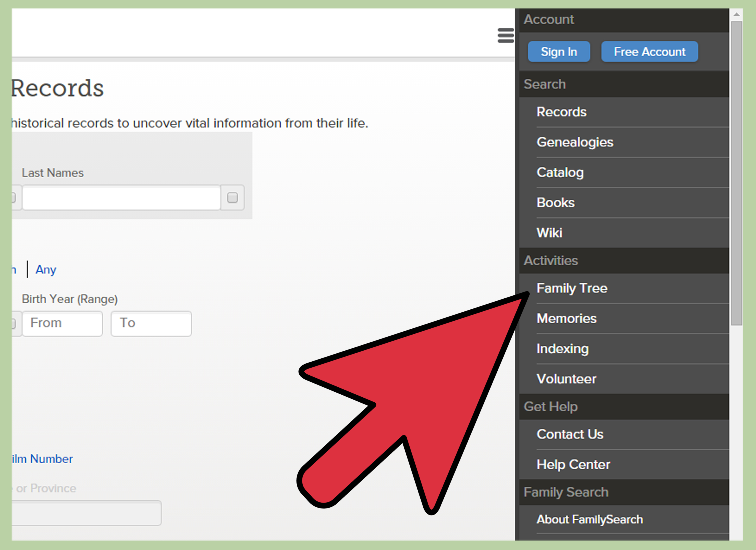The height and width of the screenshot is (550, 756).
Task: Click the Sign In button
Action: 558,51
